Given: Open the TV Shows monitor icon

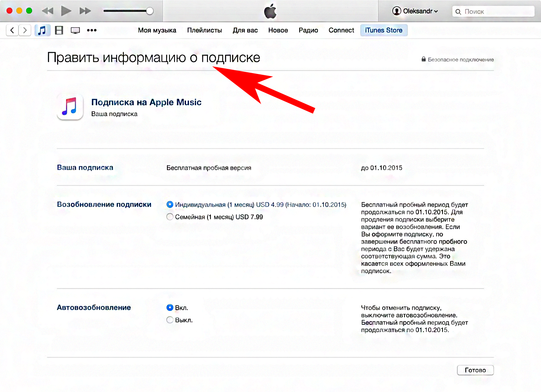Looking at the screenshot, I should pyautogui.click(x=75, y=30).
